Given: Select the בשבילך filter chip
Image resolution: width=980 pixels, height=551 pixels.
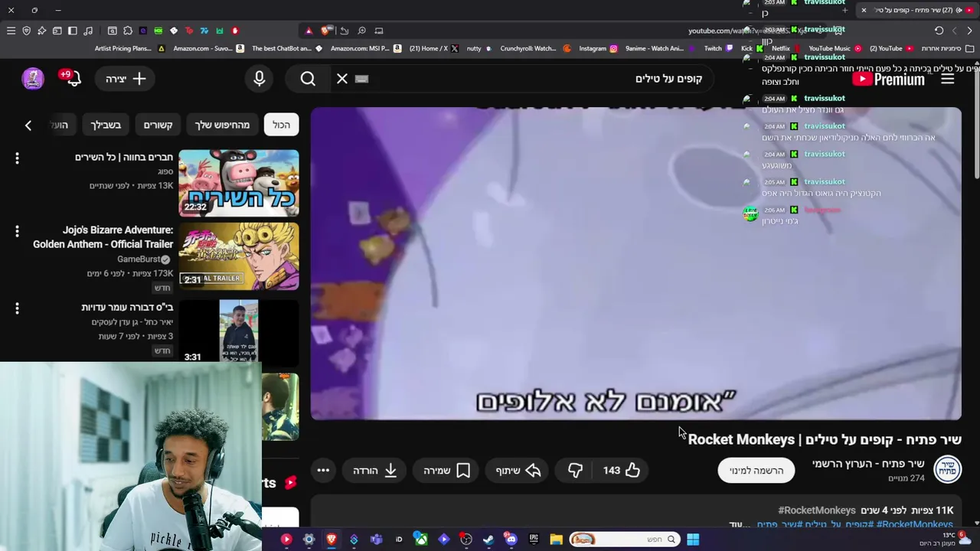Looking at the screenshot, I should pos(106,125).
